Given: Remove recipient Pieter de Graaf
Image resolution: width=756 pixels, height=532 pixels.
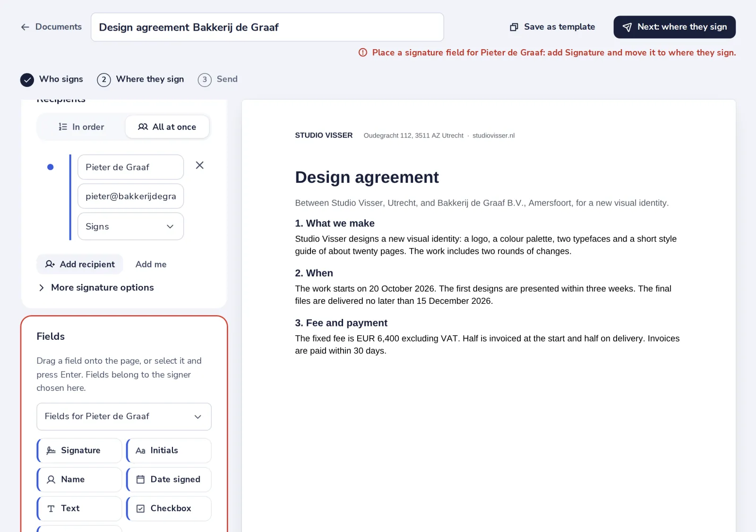Looking at the screenshot, I should (x=200, y=165).
